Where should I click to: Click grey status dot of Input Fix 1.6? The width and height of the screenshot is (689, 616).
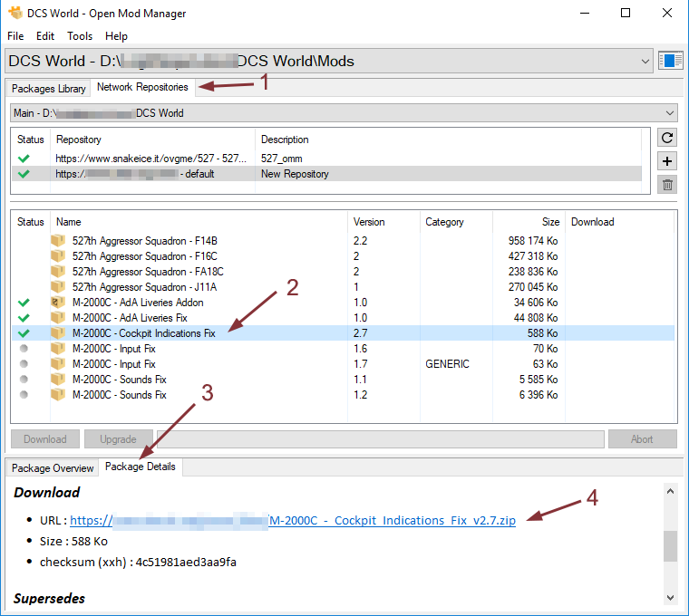tap(24, 348)
